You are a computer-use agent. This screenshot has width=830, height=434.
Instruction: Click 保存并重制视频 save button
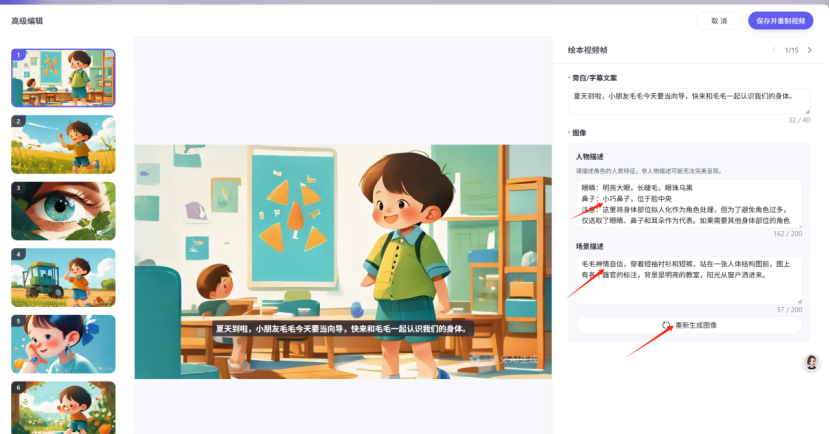tap(780, 21)
